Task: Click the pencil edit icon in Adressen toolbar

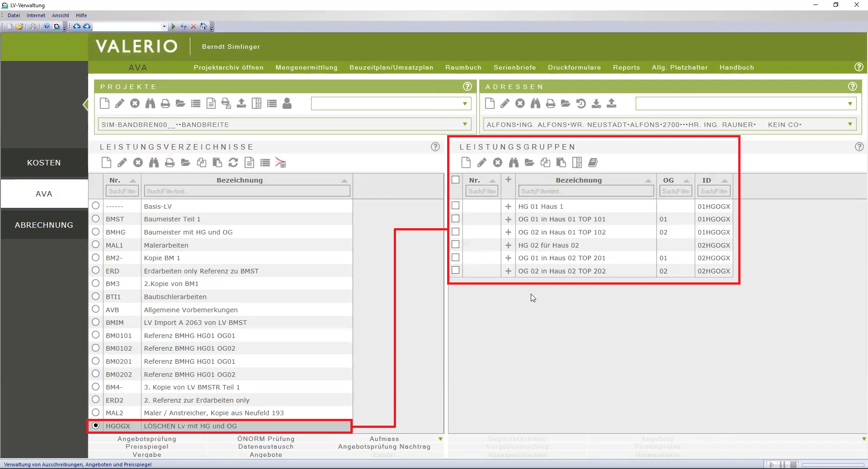Action: point(505,103)
